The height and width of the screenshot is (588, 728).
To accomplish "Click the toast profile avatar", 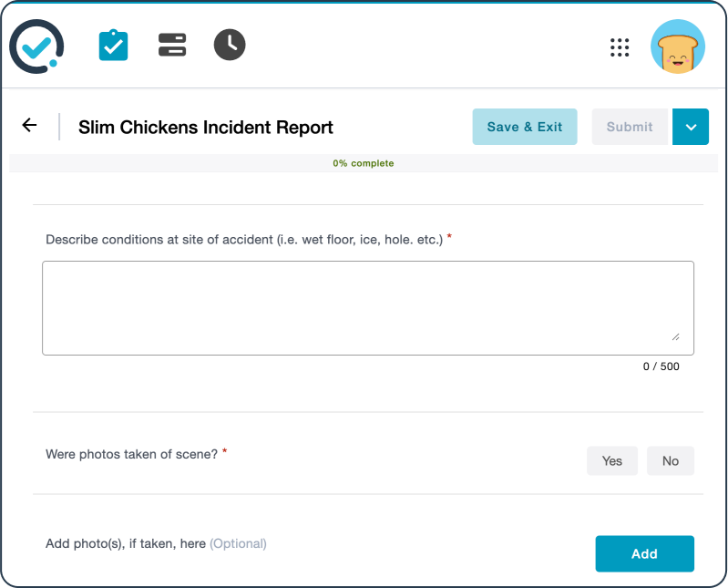I will pyautogui.click(x=677, y=47).
